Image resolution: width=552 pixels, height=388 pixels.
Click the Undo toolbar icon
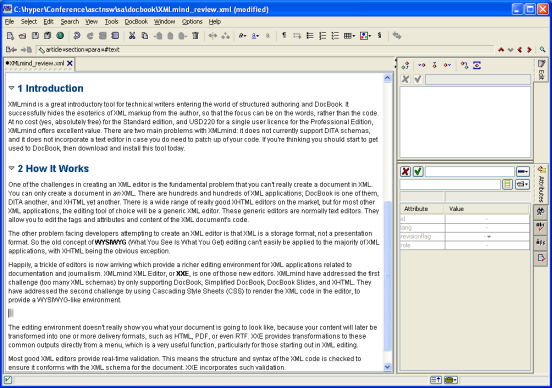point(77,36)
